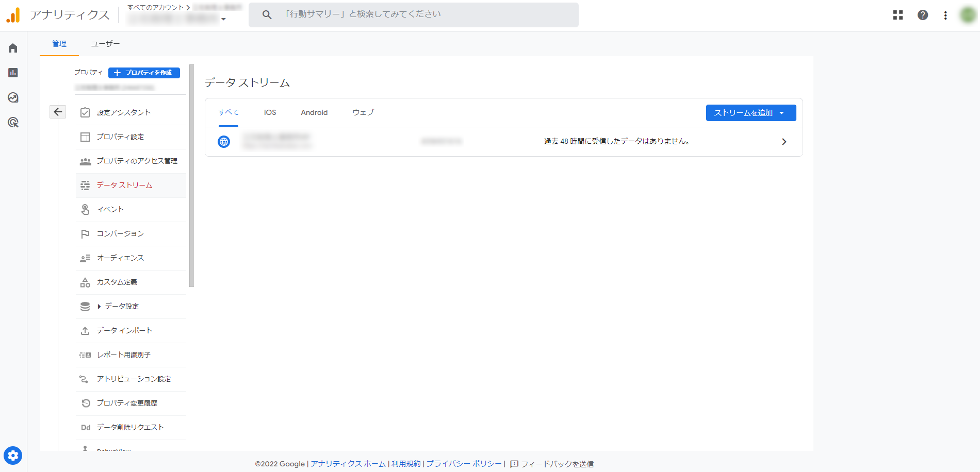Screen dimensions: 980x472
Task: Switch to the ユーザー tab
Action: 105,44
